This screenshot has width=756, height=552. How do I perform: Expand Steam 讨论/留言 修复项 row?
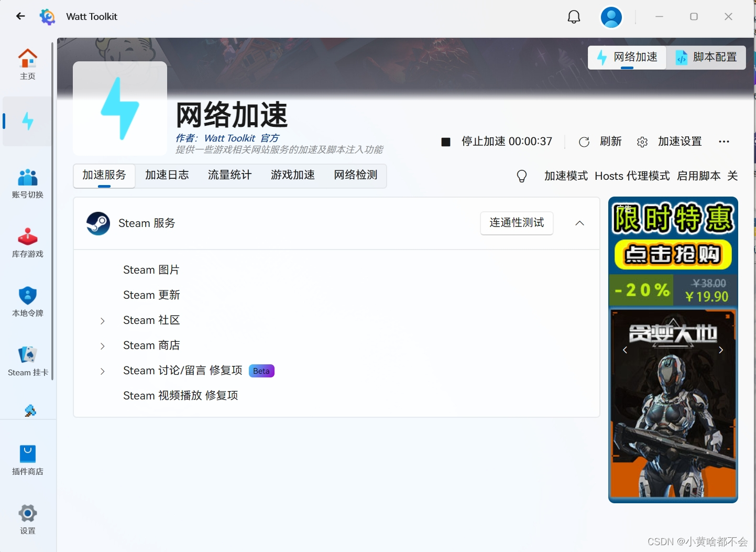click(103, 371)
